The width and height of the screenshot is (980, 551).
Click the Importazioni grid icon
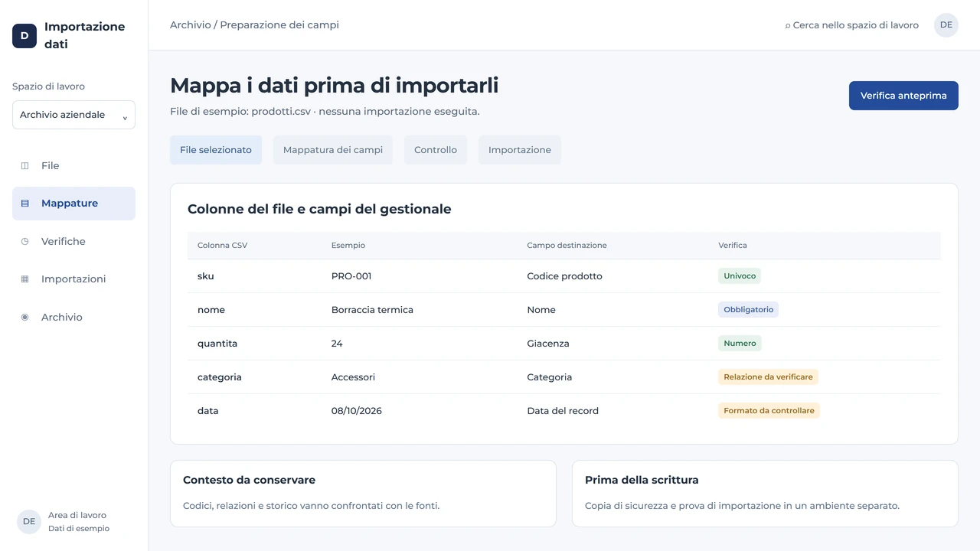point(24,279)
